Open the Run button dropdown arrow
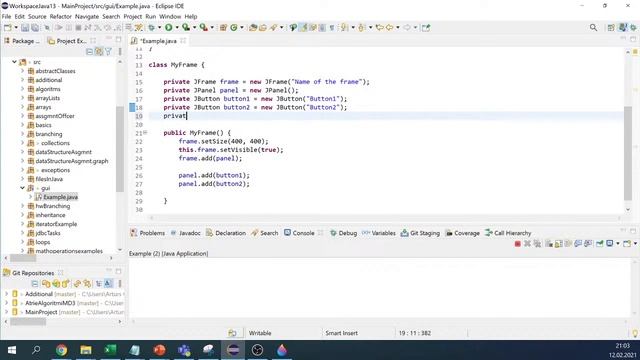This screenshot has width=640, height=360. [177, 27]
